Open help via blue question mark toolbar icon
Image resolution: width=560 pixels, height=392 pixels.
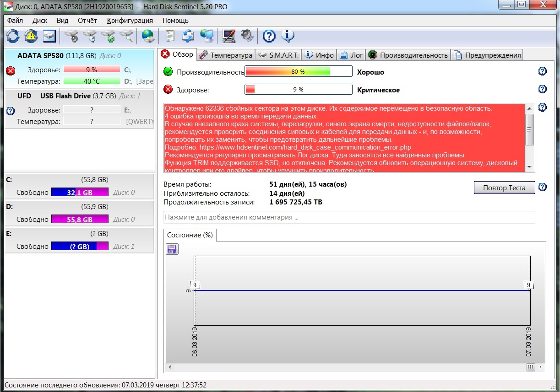tap(269, 36)
